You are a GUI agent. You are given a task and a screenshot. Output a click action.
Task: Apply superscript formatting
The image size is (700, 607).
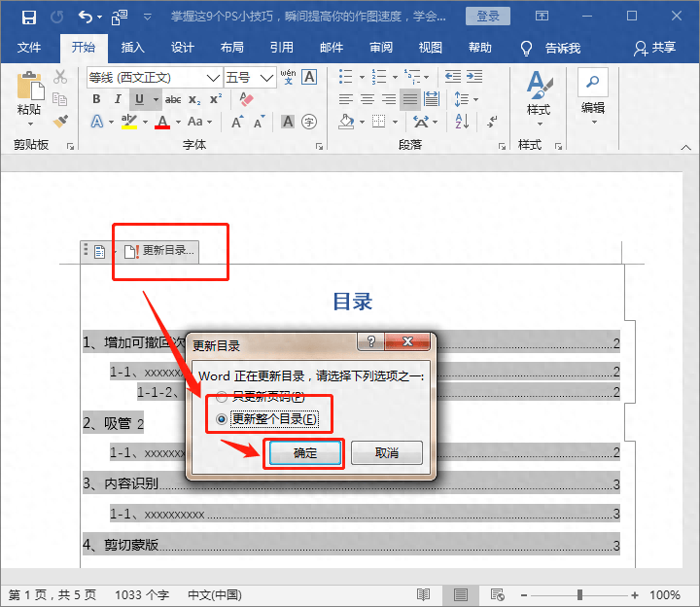[x=216, y=99]
